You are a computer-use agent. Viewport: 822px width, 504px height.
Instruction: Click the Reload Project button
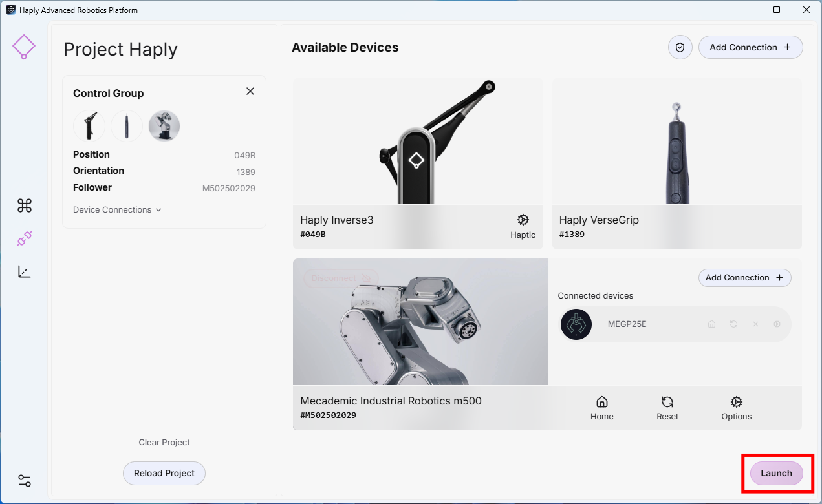164,473
